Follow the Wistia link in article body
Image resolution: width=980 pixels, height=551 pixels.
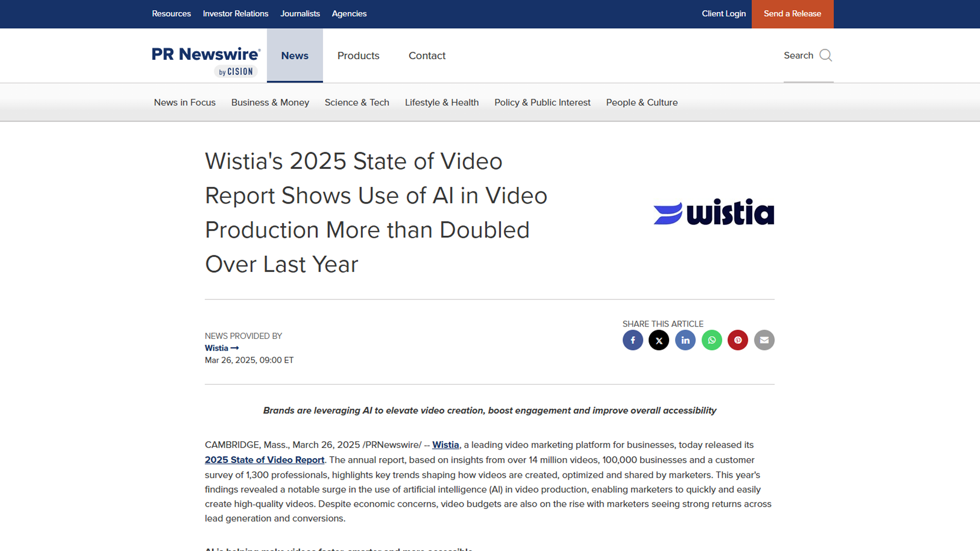point(446,445)
